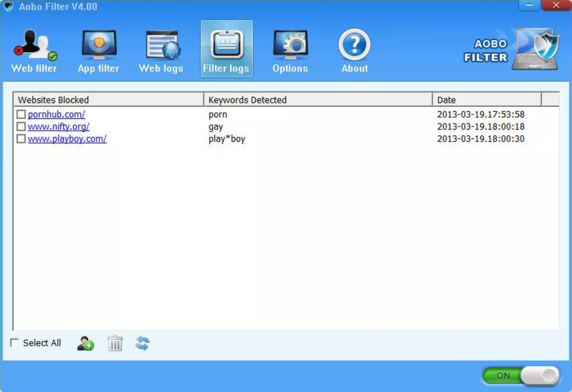Open the pornhub.com/ link
This screenshot has width=572, height=392.
point(56,114)
